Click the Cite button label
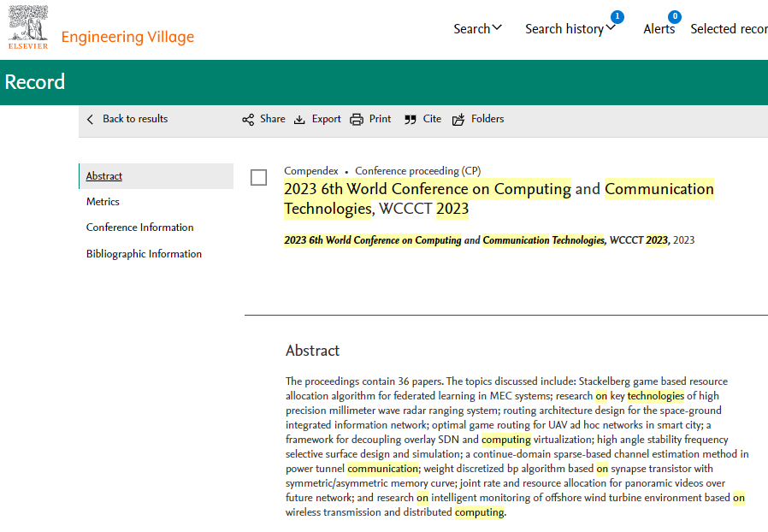Image resolution: width=768 pixels, height=532 pixels. click(x=432, y=119)
